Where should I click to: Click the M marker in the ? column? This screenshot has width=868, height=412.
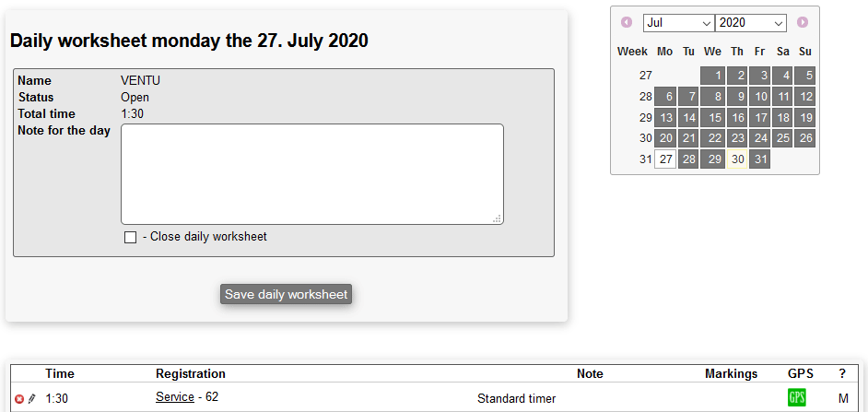pyautogui.click(x=842, y=398)
